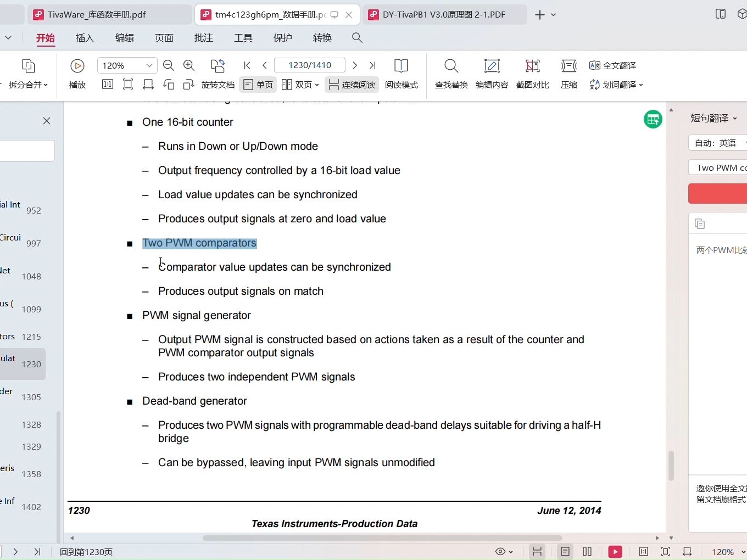Click the rotate document (旋转文档) icon
The image size is (747, 560).
[218, 66]
